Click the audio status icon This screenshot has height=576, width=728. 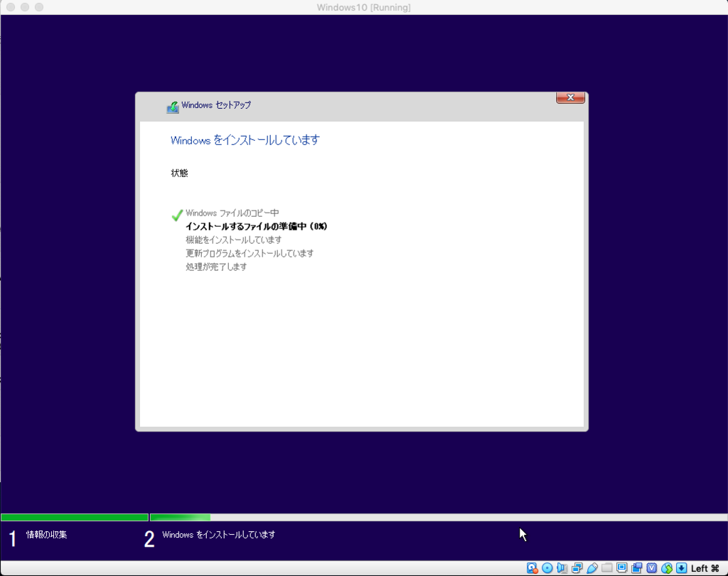pos(562,568)
